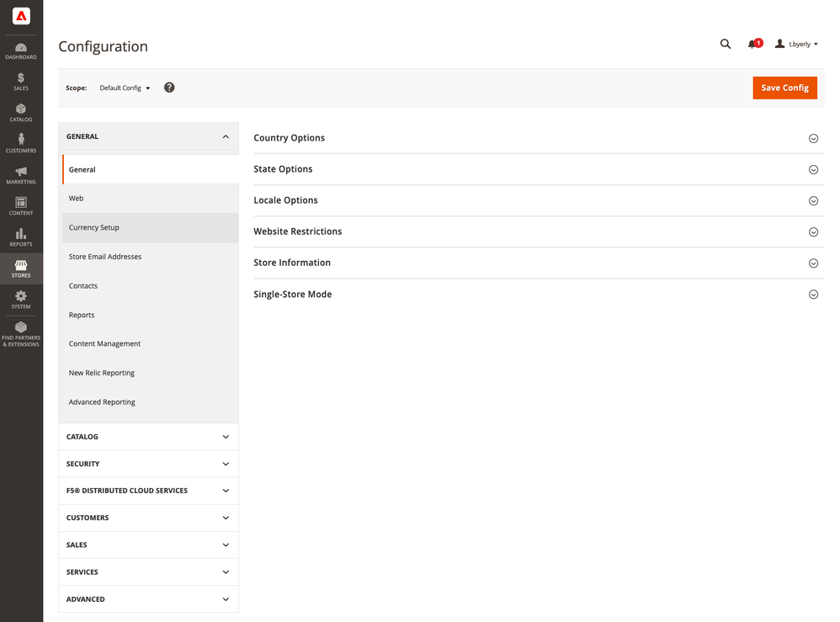Select the Store Email Addresses tab
Image resolution: width=840 pixels, height=622 pixels.
click(105, 257)
